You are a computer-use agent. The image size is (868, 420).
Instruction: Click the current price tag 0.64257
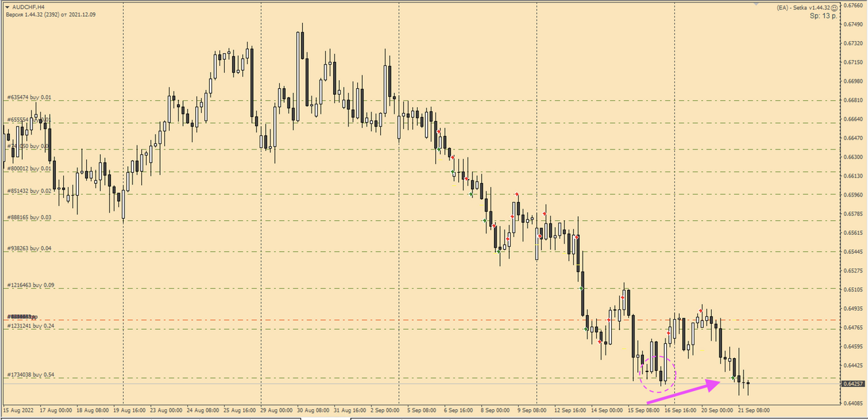853,384
